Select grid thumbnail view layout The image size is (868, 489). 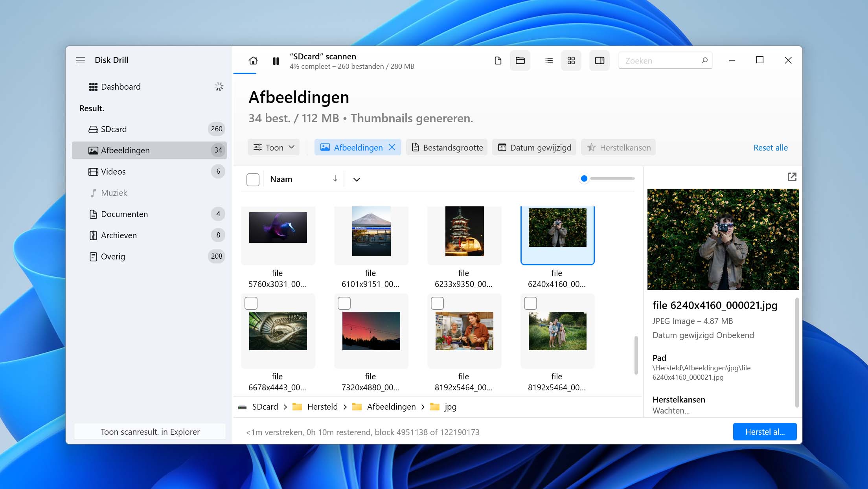point(571,61)
